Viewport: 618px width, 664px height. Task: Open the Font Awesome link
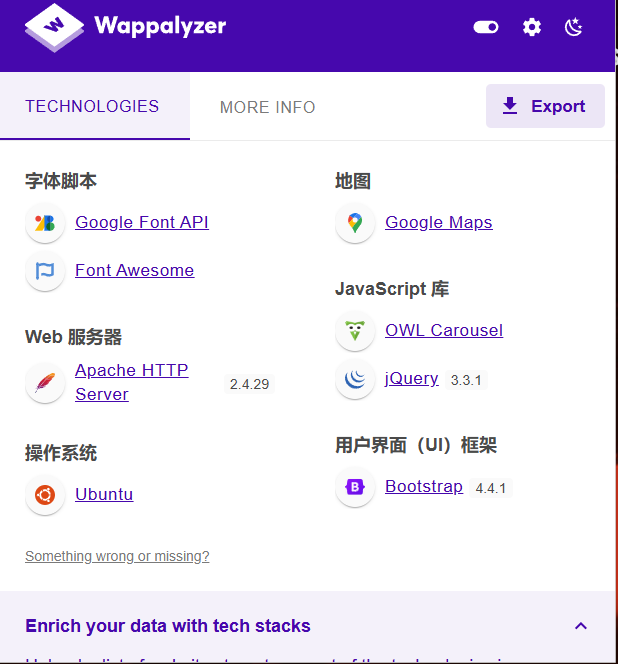[135, 270]
